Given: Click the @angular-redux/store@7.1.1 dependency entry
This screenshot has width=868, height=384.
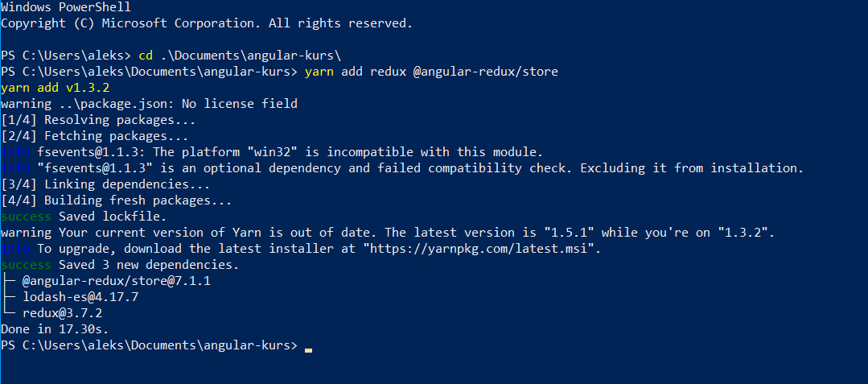Looking at the screenshot, I should (116, 281).
